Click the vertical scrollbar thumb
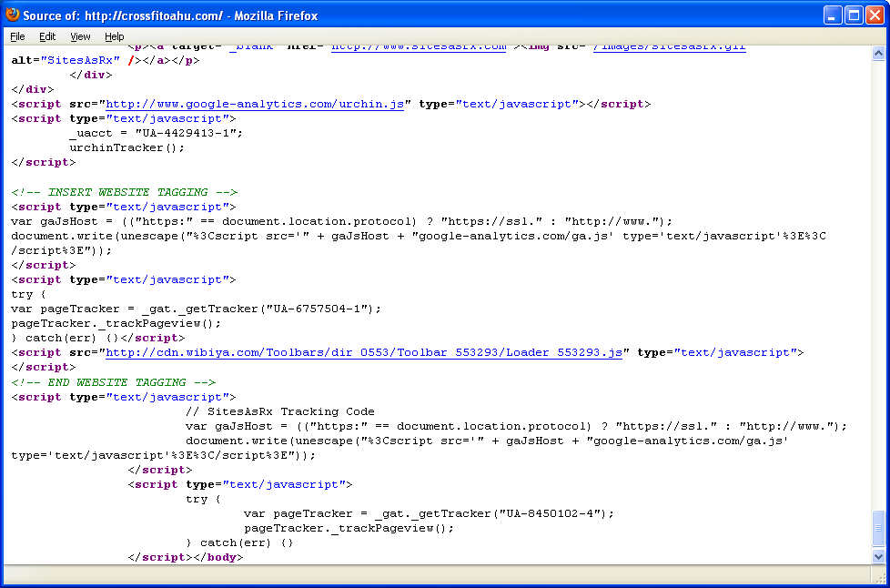 tap(878, 528)
